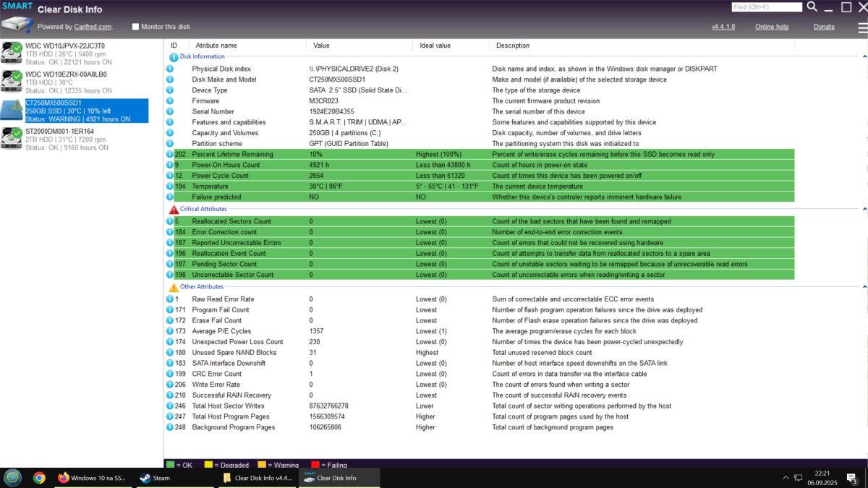Click info icon for CRC Error Count
Screen dimensions: 868x488
coord(170,374)
